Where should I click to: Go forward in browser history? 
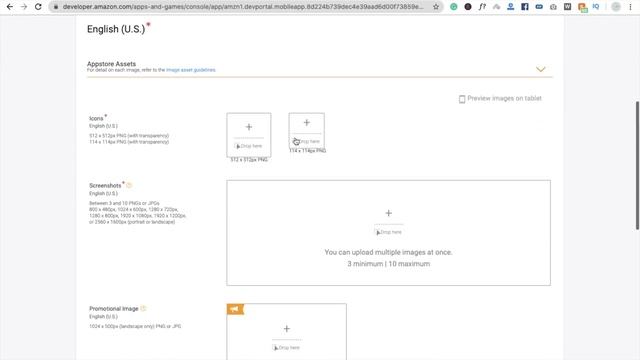[x=24, y=7]
